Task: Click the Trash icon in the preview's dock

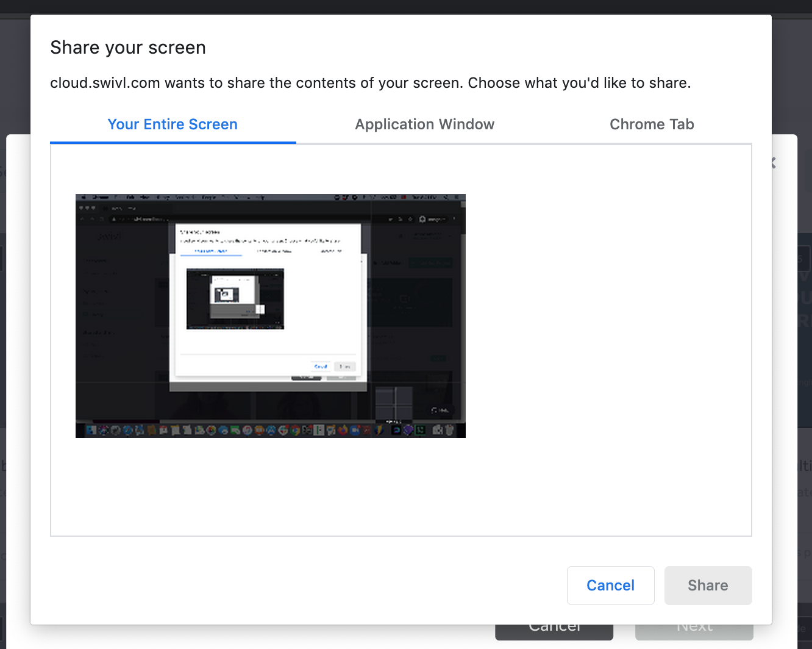Action: (449, 430)
